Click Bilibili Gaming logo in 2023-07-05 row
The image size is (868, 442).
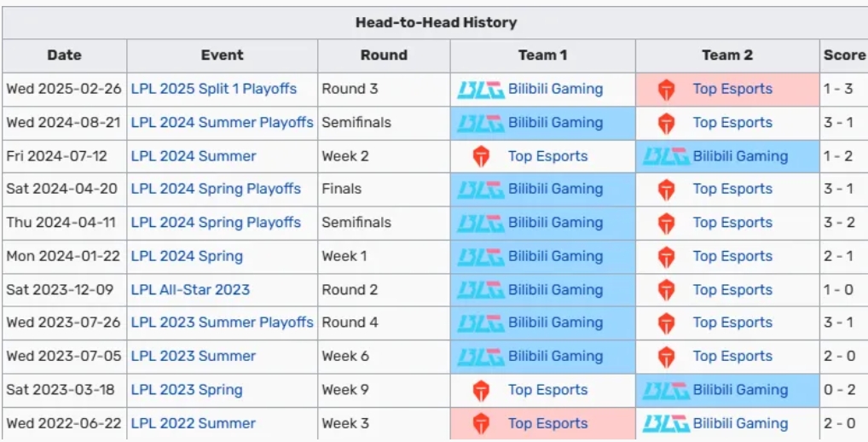(480, 357)
